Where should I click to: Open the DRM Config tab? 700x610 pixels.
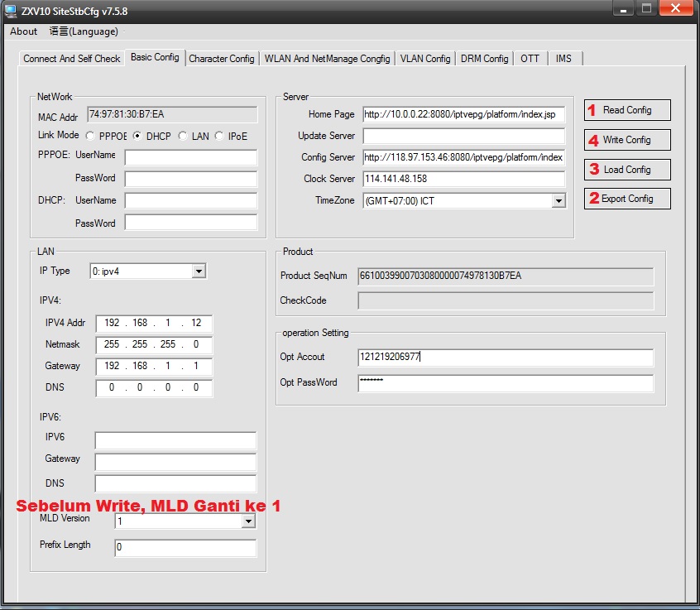pyautogui.click(x=484, y=59)
